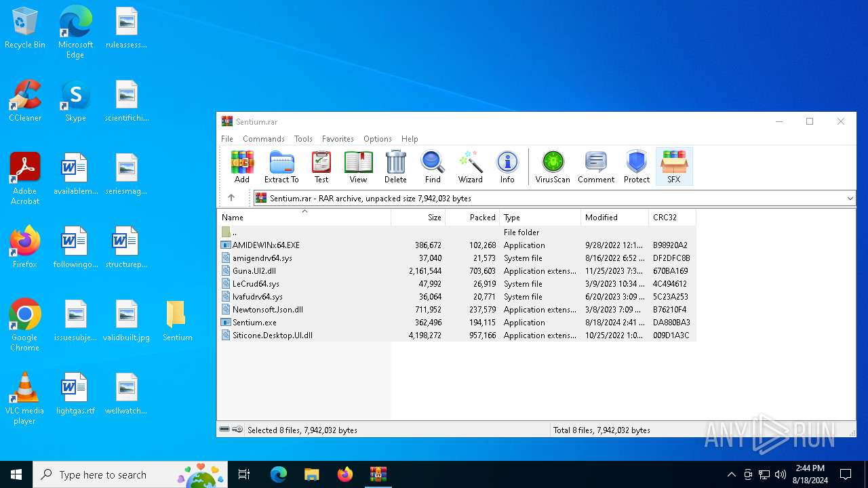
Task: Click the Protect shield icon
Action: pos(637,167)
